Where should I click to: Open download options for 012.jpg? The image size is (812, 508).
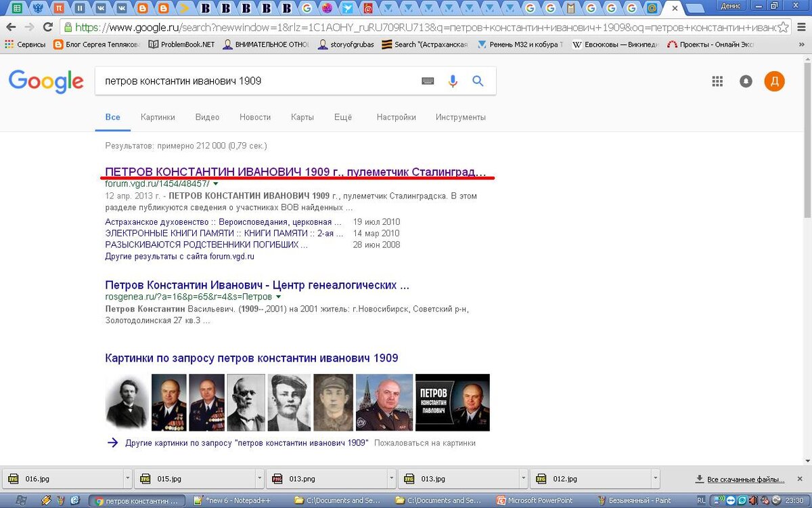655,478
